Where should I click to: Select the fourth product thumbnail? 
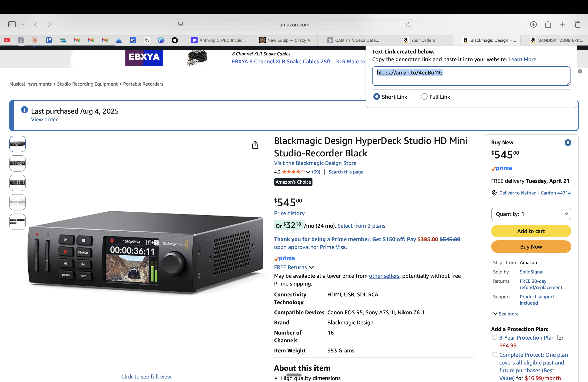click(x=17, y=202)
